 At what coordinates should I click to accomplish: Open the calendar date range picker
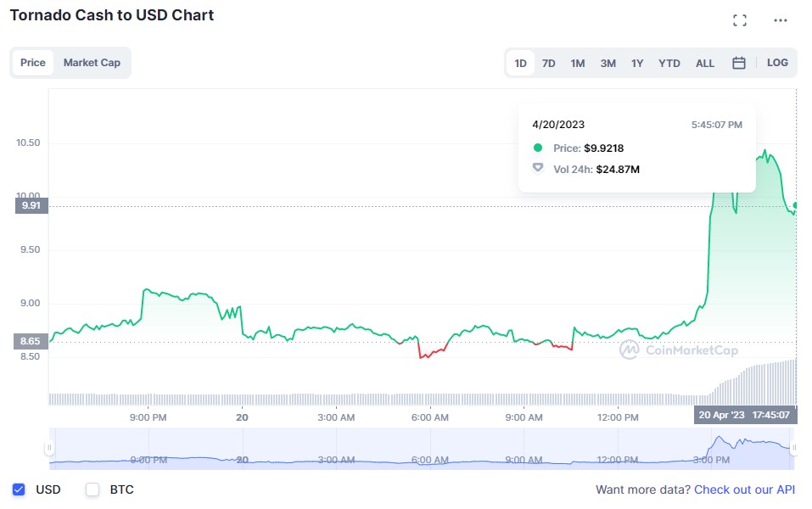point(738,63)
